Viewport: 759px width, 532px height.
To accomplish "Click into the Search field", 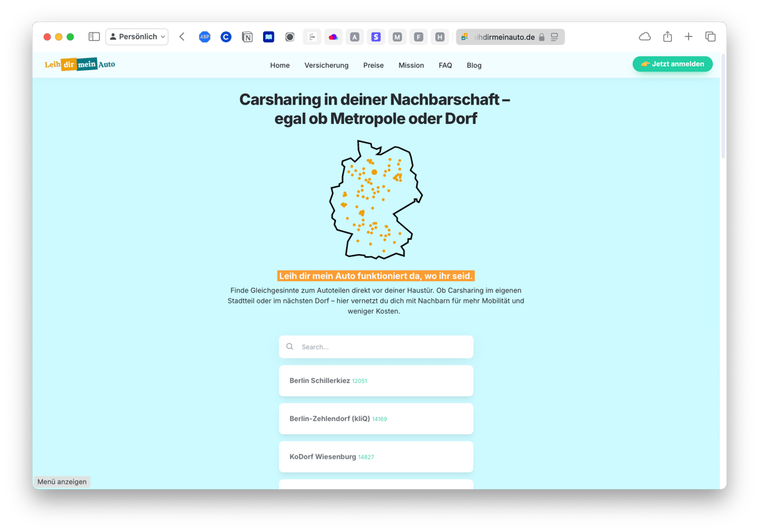I will click(x=376, y=346).
